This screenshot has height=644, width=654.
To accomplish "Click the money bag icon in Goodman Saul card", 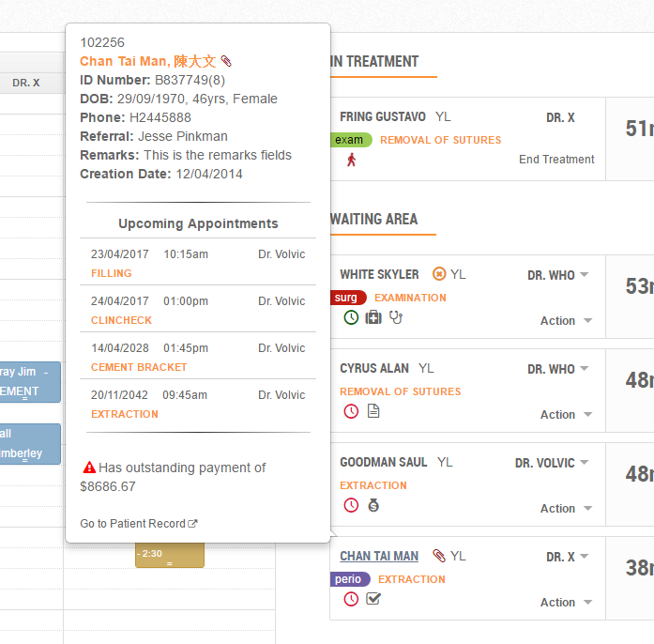I will (373, 505).
